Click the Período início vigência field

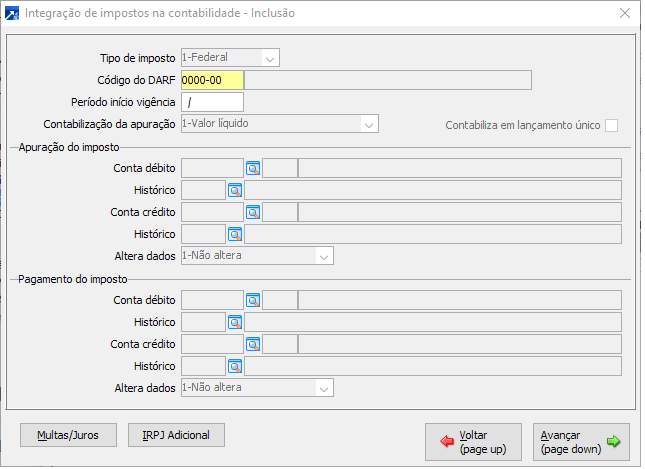pyautogui.click(x=212, y=102)
